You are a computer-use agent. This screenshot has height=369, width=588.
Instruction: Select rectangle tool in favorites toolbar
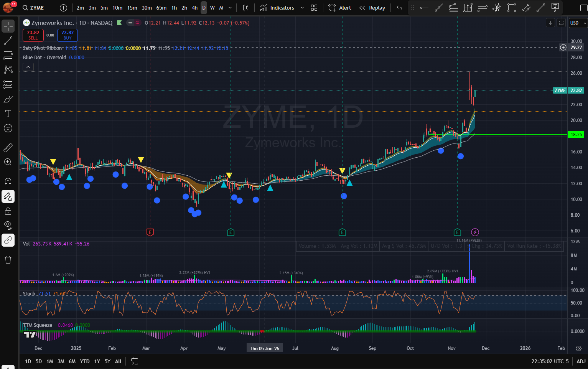(x=512, y=8)
